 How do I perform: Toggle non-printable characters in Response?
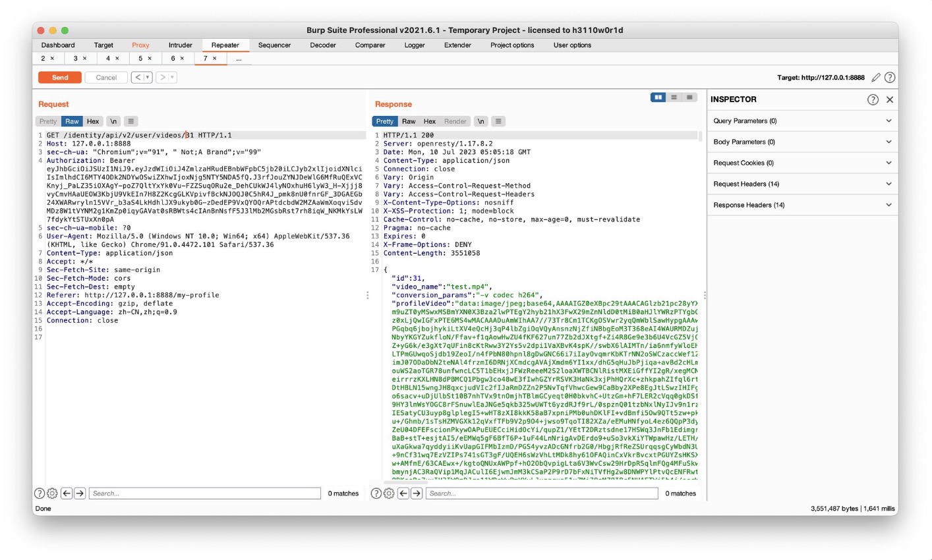point(481,121)
